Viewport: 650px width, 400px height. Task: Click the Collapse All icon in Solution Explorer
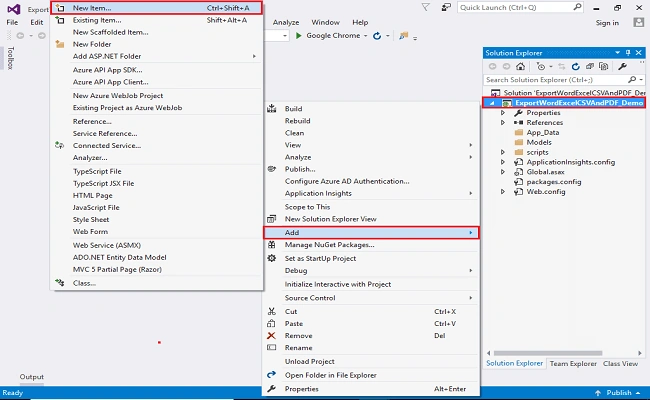point(589,66)
